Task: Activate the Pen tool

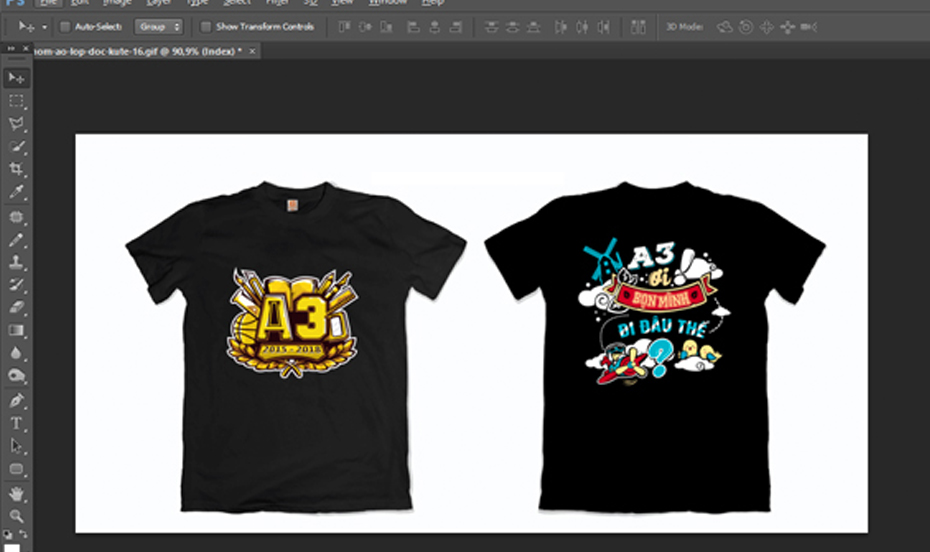Action: tap(17, 400)
